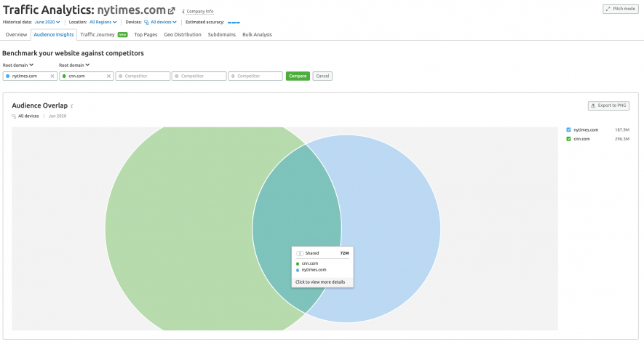This screenshot has width=644, height=347.
Task: Click the cnn.com domain input field
Action: click(x=87, y=76)
